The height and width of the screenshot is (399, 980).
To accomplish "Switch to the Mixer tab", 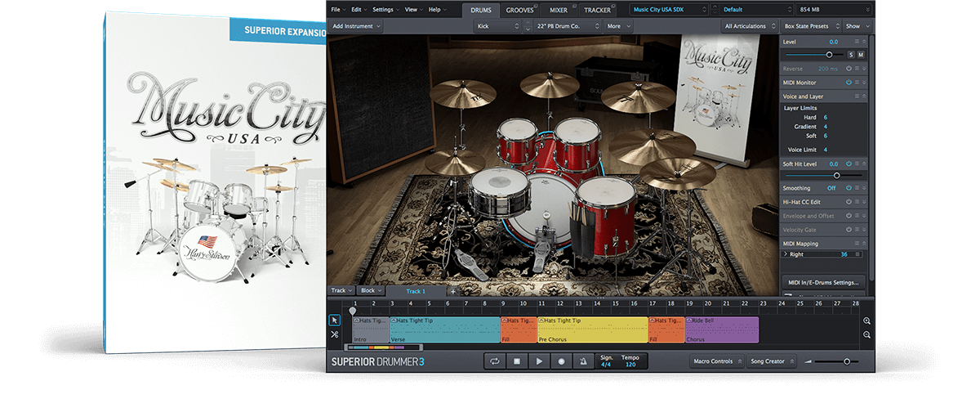I will (558, 10).
